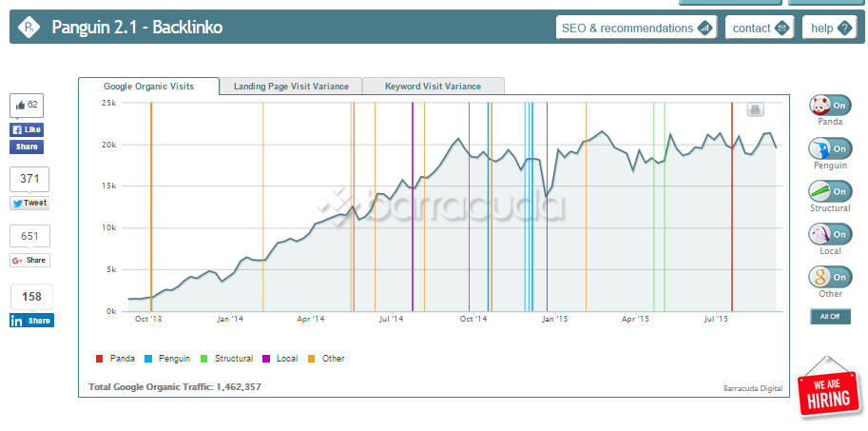
Task: Click the Penguin legend label
Action: click(x=174, y=359)
